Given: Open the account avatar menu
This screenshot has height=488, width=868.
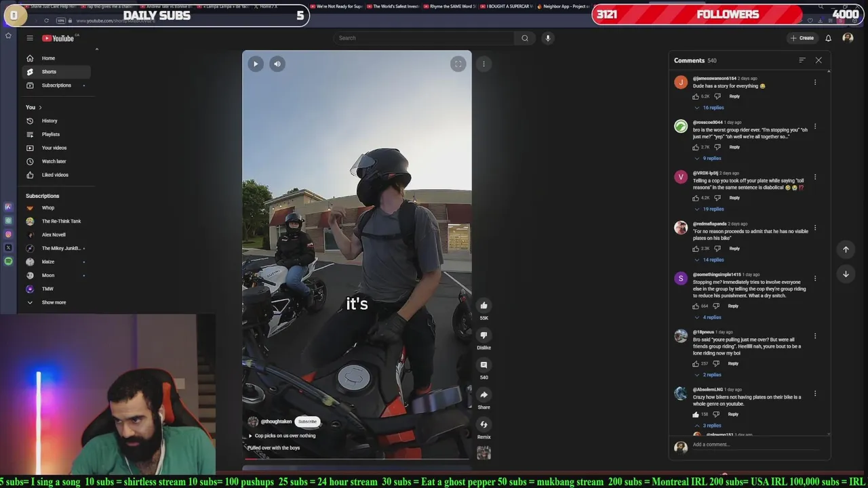Looking at the screenshot, I should tap(848, 38).
